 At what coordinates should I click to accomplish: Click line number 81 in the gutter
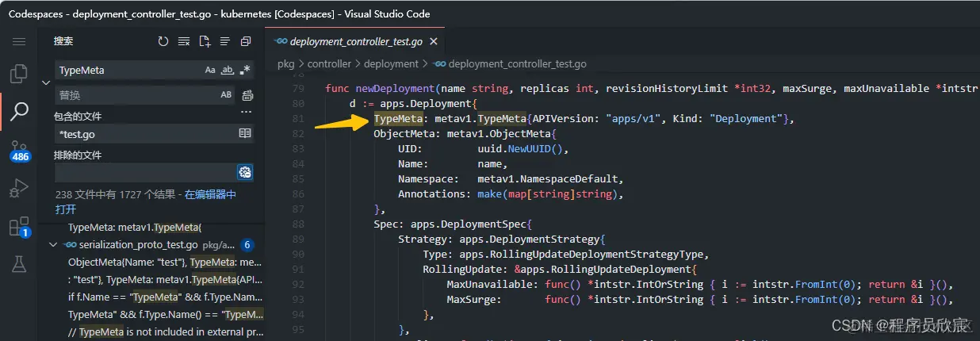pyautogui.click(x=298, y=118)
